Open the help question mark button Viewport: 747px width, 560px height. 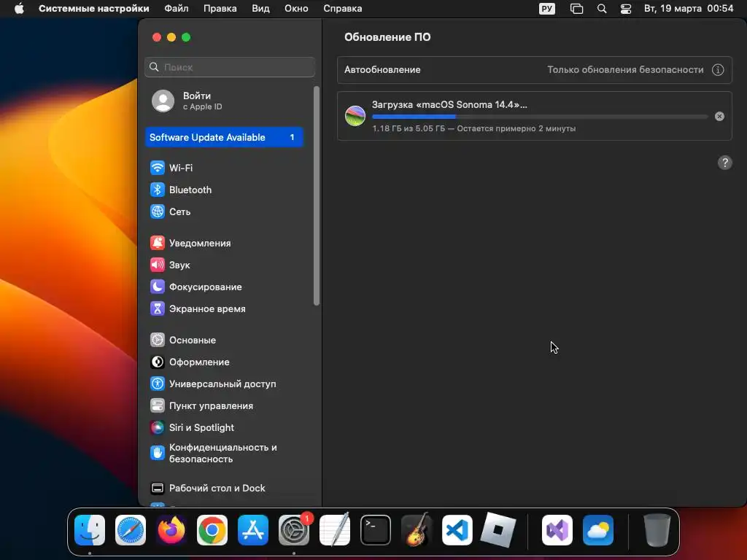point(724,163)
